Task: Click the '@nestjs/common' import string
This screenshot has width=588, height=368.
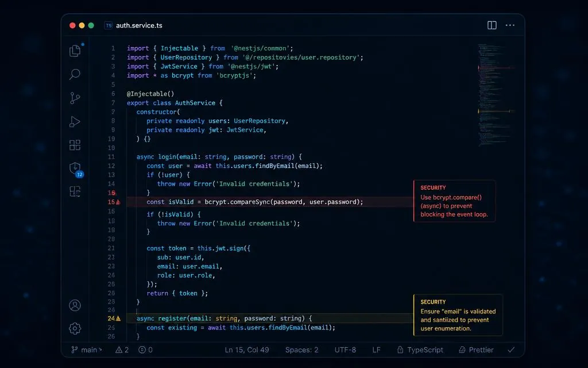Action: click(260, 48)
